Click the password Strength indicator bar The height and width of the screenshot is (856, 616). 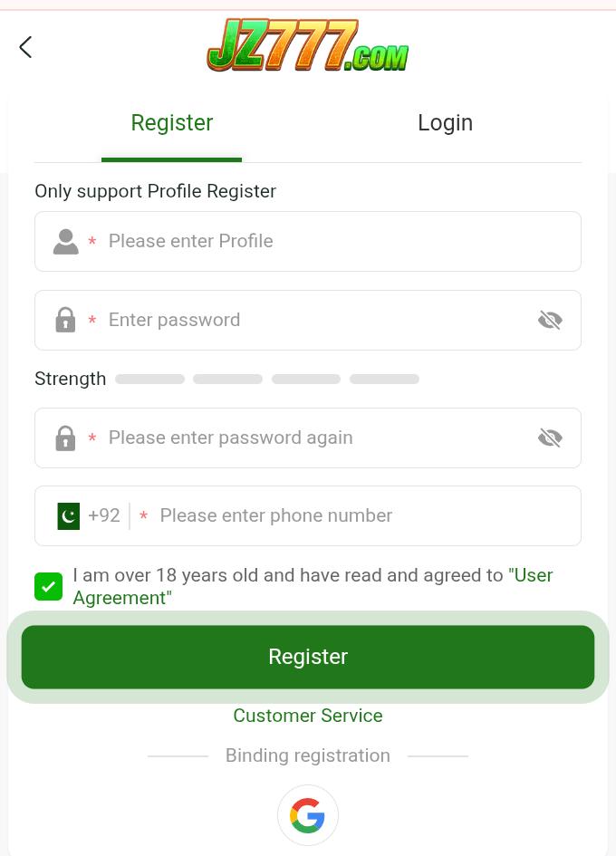(x=267, y=380)
